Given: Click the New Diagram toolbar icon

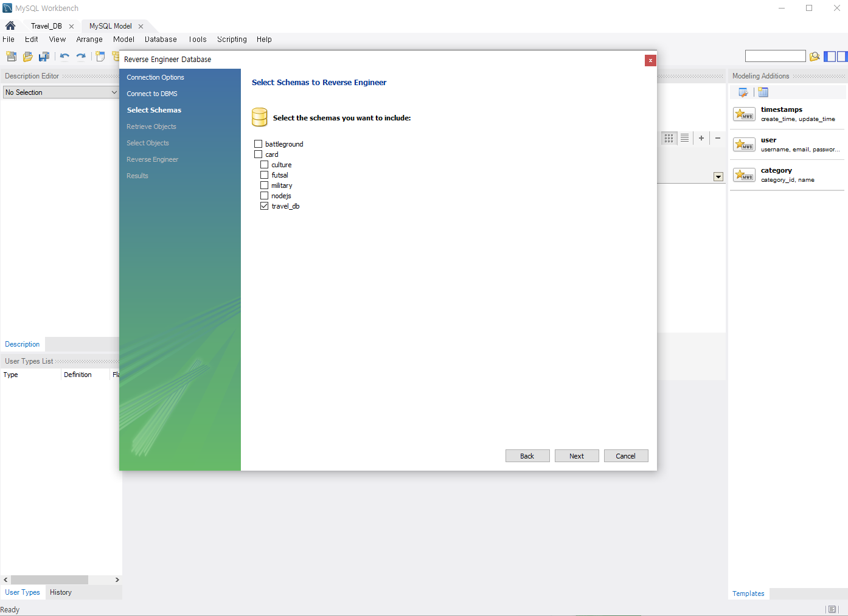Looking at the screenshot, I should coord(100,57).
